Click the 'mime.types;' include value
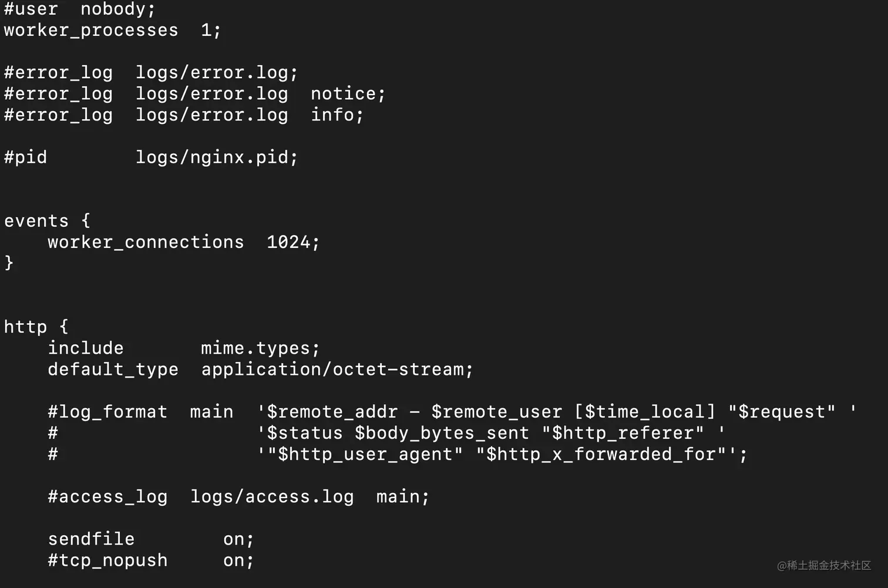The image size is (888, 588). click(x=260, y=348)
